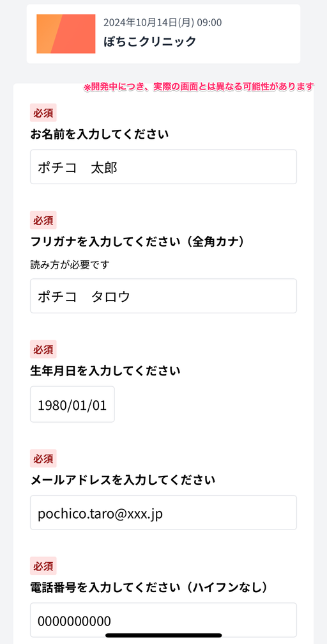Focus the phone number field showing 0000000000
Image resolution: width=327 pixels, height=644 pixels.
point(163,620)
